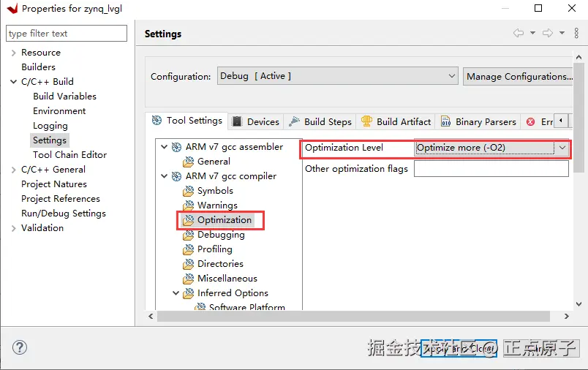Click the Warnings option folder icon
Viewport: 588px width, 370px height.
click(x=188, y=205)
